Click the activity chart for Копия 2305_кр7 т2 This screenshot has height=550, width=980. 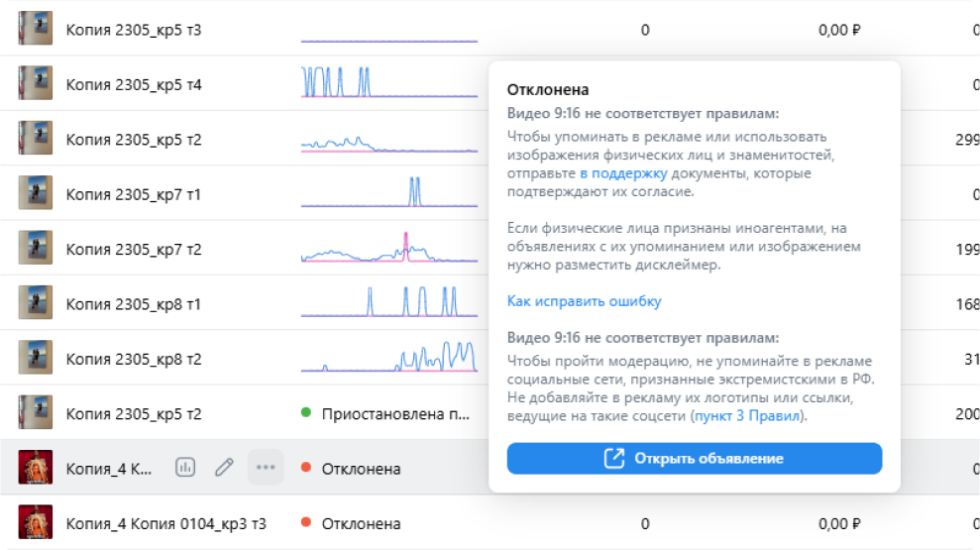(x=389, y=247)
